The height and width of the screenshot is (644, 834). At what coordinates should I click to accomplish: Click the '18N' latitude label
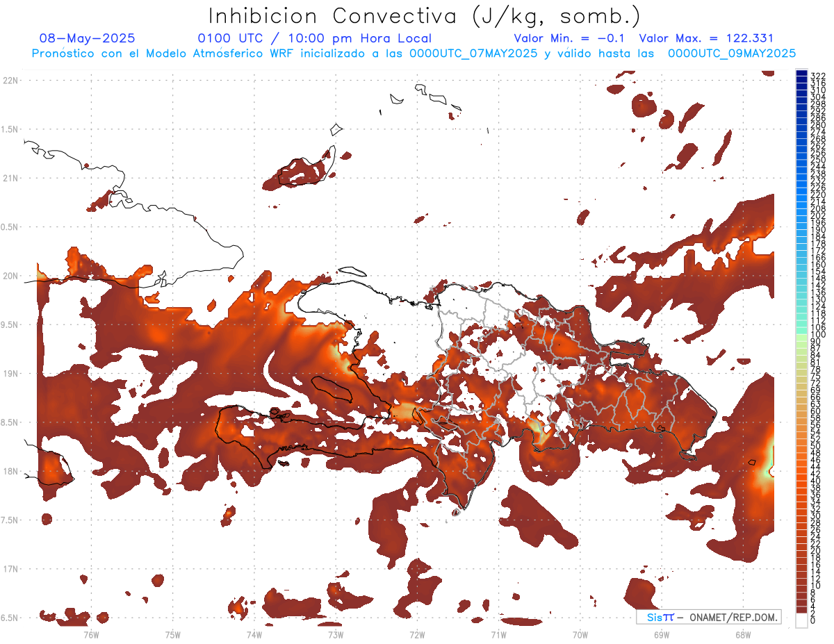coord(10,471)
